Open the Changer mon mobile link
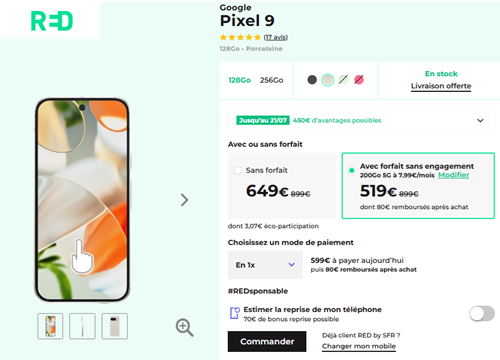The width and height of the screenshot is (500, 360). (359, 346)
